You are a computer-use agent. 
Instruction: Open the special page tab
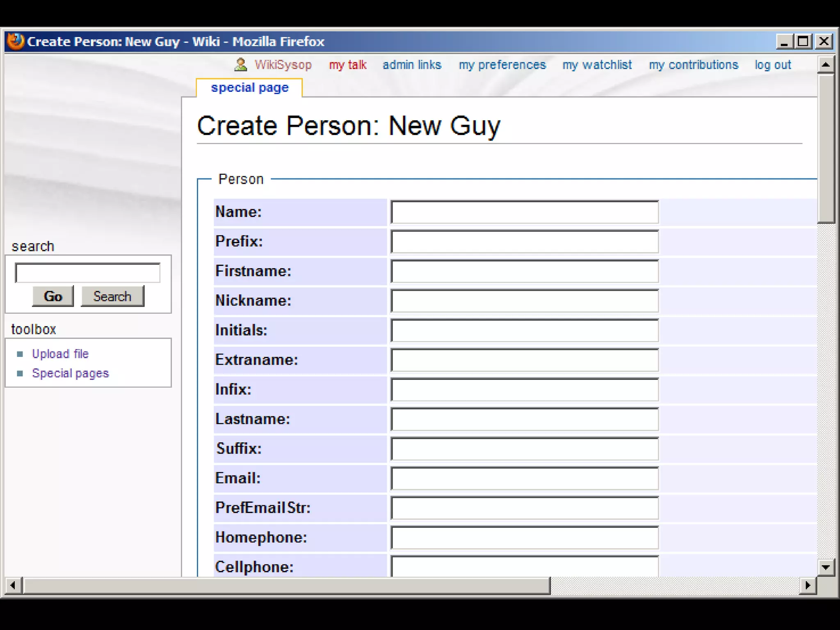[x=249, y=88]
